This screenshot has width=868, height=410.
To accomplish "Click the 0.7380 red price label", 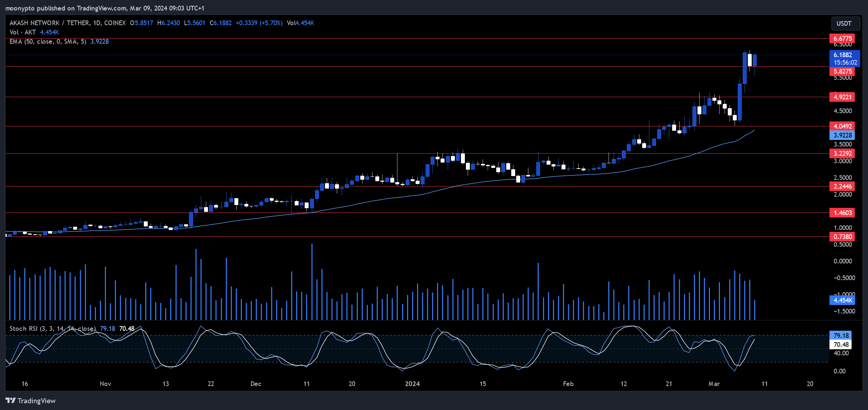I will (x=842, y=236).
